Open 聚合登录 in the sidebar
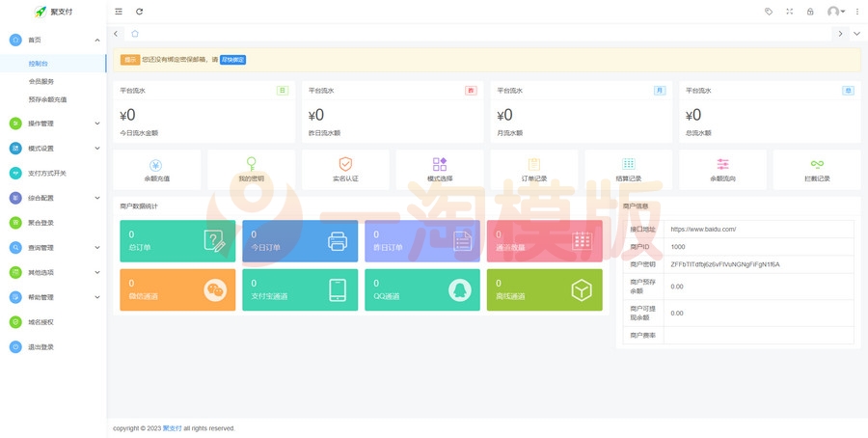Screen dimensions: 868x438 pyautogui.click(x=53, y=223)
